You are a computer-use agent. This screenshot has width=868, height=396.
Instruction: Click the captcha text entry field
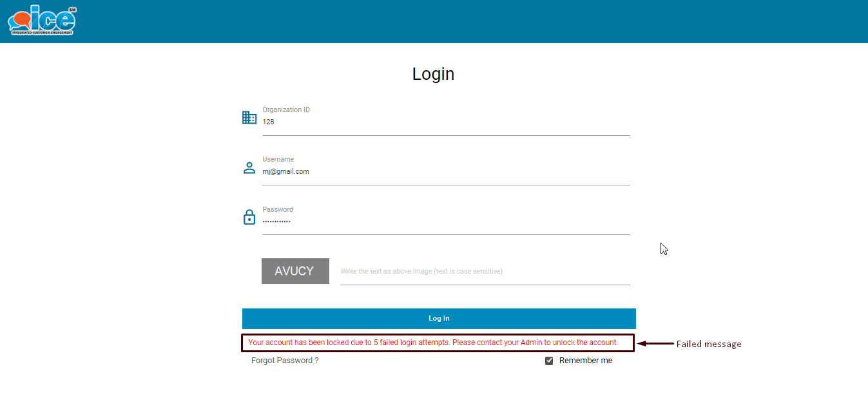point(485,272)
